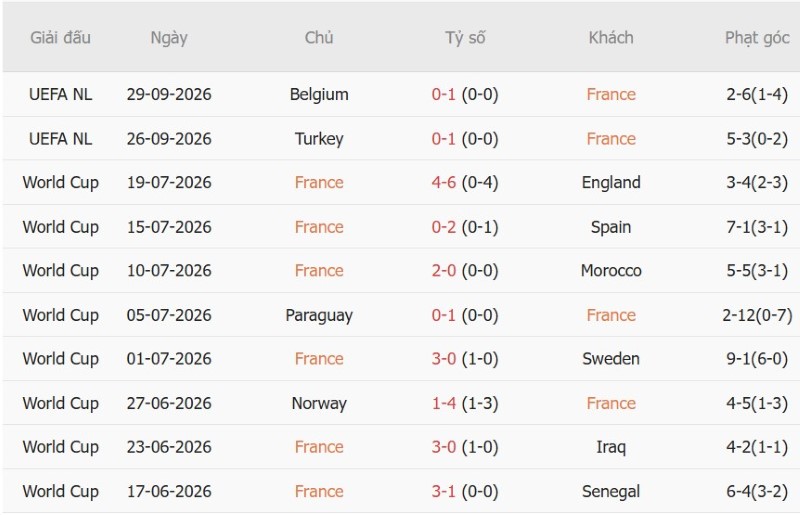Click the 2-12(0-7) corner stat
This screenshot has width=800, height=515.
click(757, 315)
